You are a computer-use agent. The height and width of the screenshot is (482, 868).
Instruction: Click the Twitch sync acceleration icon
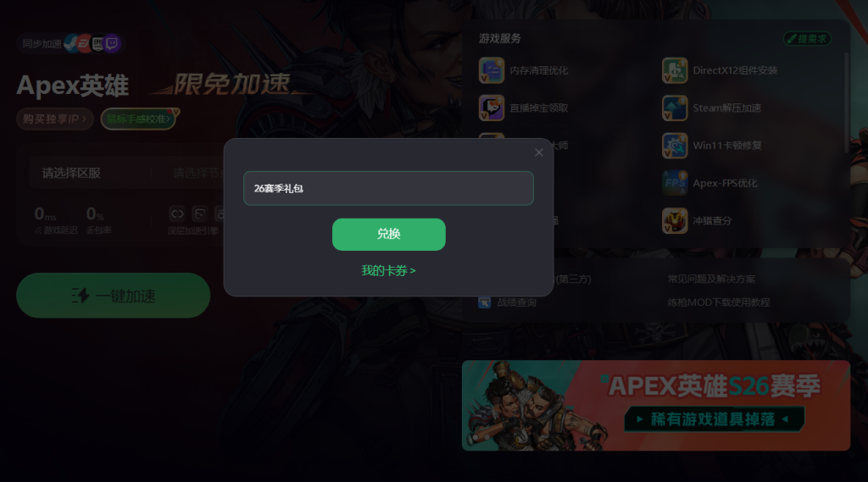click(x=112, y=43)
